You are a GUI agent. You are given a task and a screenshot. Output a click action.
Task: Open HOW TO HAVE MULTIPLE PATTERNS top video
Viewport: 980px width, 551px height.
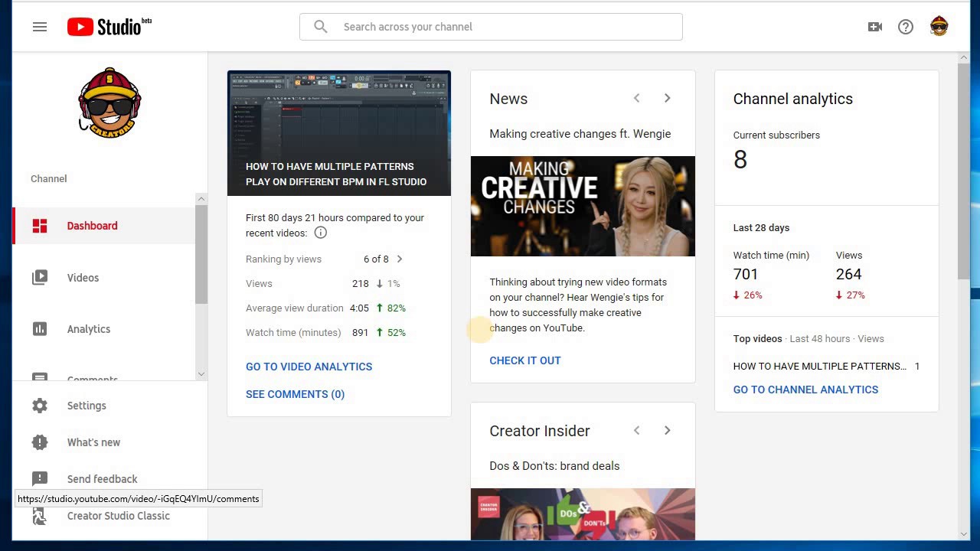pyautogui.click(x=819, y=366)
